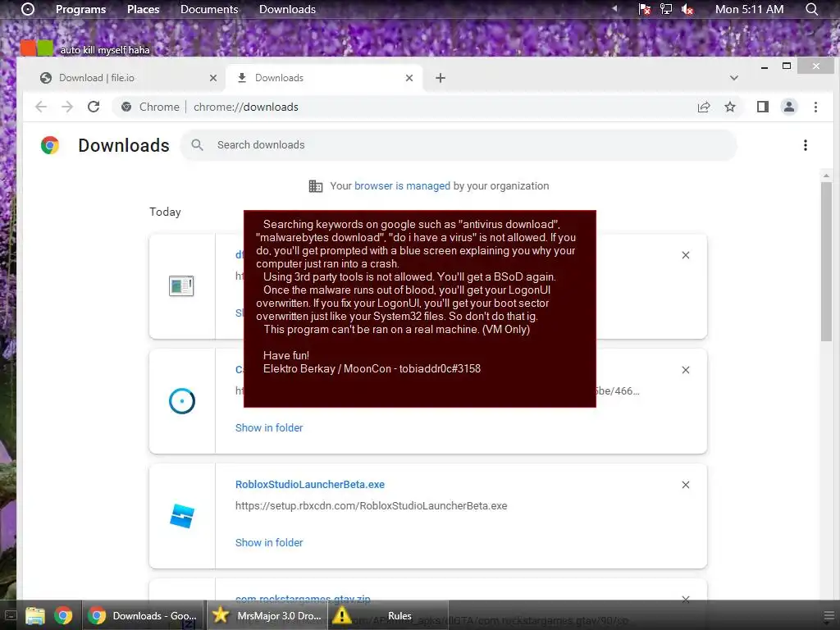Viewport: 840px width, 630px height.
Task: Switch to the Download | file.io tab
Action: point(129,78)
